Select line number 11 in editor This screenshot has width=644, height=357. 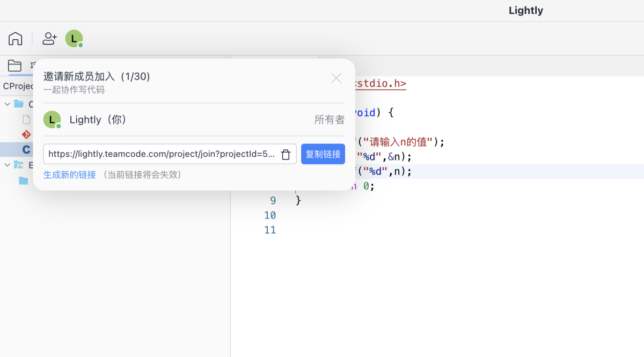(x=270, y=230)
